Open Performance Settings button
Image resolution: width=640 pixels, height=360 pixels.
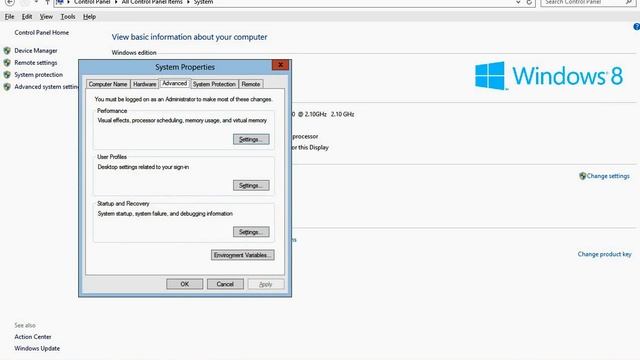[x=251, y=139]
